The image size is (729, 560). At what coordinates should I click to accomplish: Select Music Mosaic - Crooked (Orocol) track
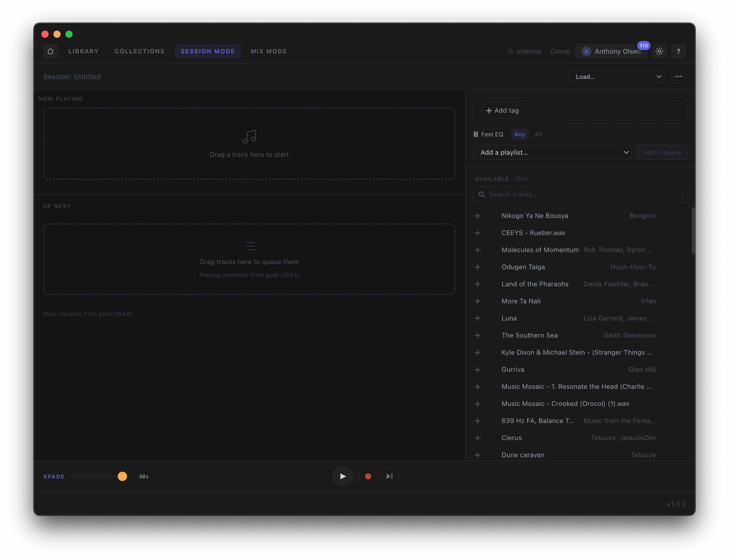coord(565,404)
